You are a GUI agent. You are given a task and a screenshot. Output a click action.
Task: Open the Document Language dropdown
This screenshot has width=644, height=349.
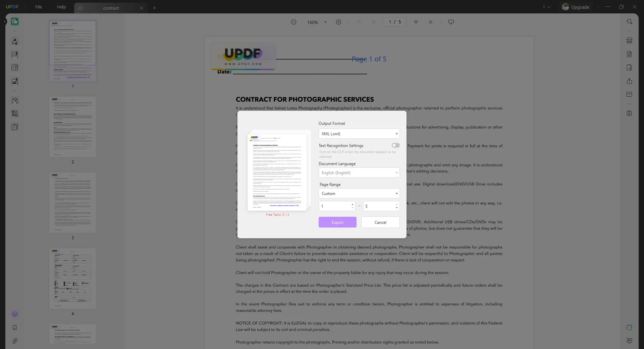(359, 173)
